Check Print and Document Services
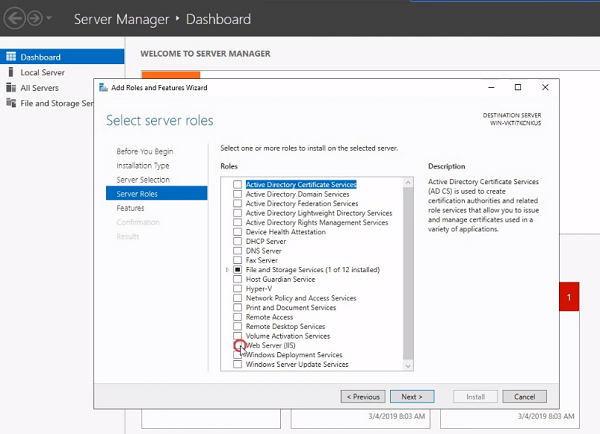The width and height of the screenshot is (600, 434). point(237,307)
